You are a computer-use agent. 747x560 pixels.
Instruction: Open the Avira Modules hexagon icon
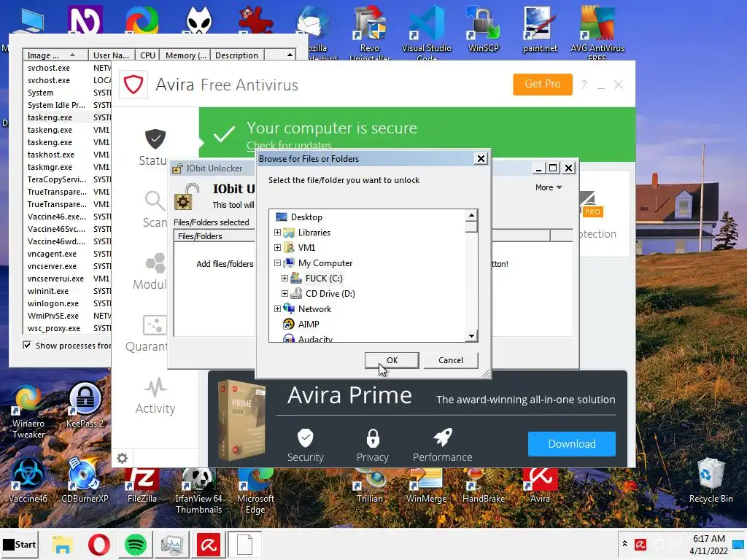[155, 263]
